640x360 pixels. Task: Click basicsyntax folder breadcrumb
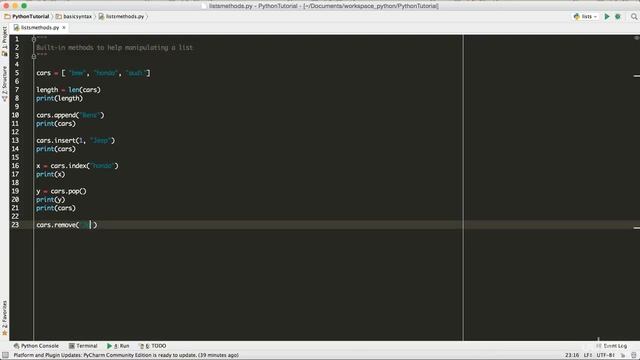74,16
